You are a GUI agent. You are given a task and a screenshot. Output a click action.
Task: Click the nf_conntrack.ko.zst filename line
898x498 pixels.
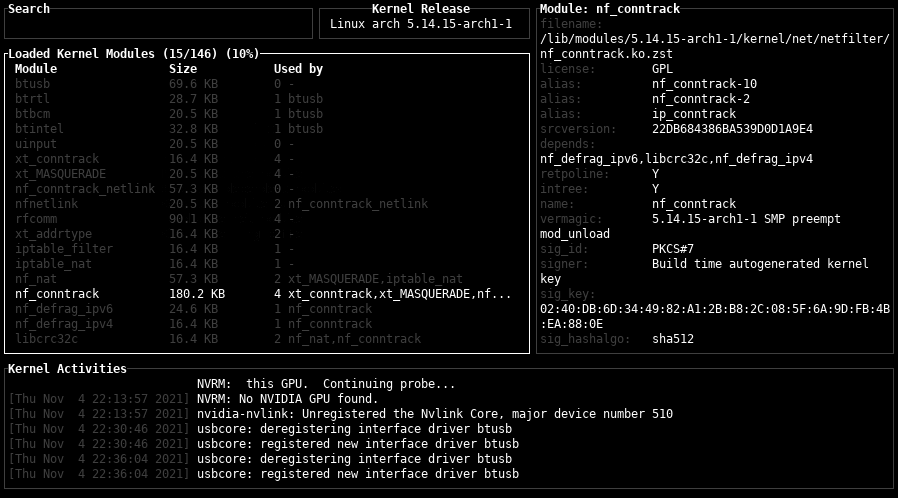click(606, 54)
